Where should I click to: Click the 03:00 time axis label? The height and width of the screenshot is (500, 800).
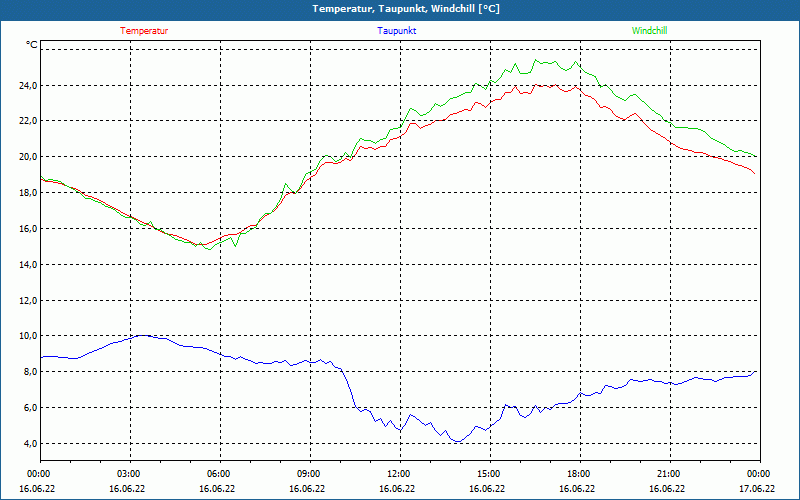(130, 474)
